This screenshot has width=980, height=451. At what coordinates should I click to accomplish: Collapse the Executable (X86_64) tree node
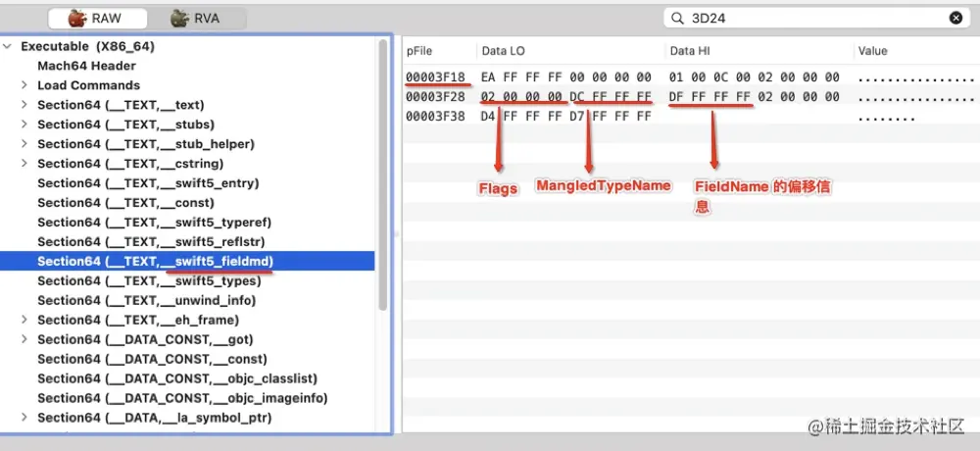8,46
